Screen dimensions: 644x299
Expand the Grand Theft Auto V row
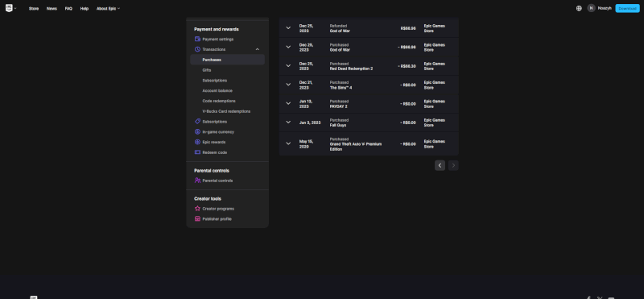click(x=288, y=143)
